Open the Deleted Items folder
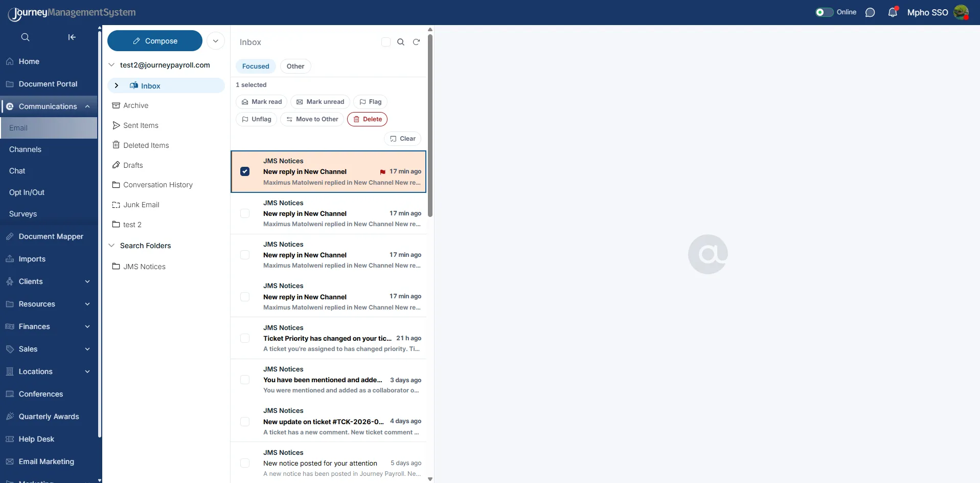980x483 pixels. 141,145
